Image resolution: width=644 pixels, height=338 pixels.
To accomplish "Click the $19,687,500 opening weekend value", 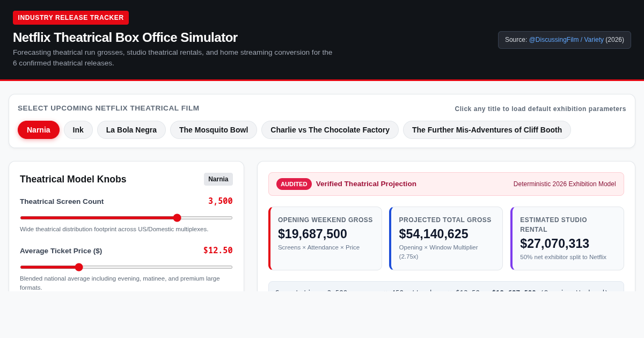I will tap(312, 234).
